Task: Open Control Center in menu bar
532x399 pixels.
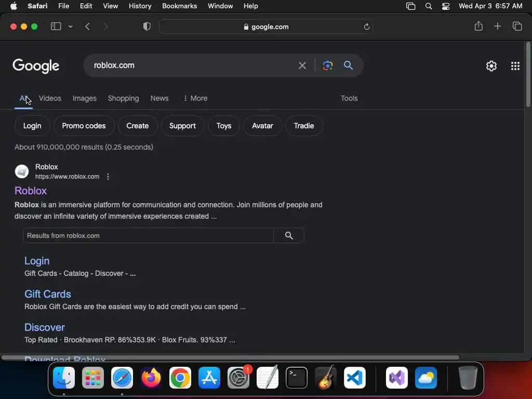Action: [x=445, y=6]
